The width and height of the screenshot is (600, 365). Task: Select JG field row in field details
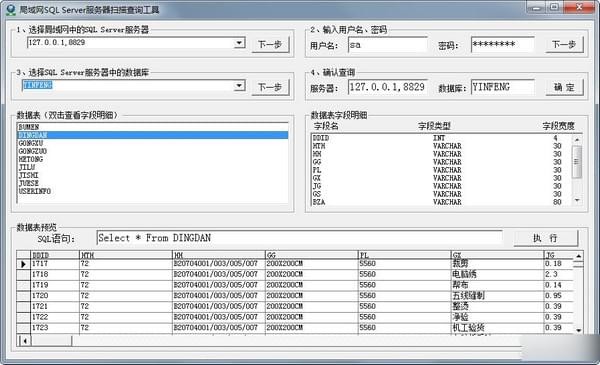click(441, 186)
